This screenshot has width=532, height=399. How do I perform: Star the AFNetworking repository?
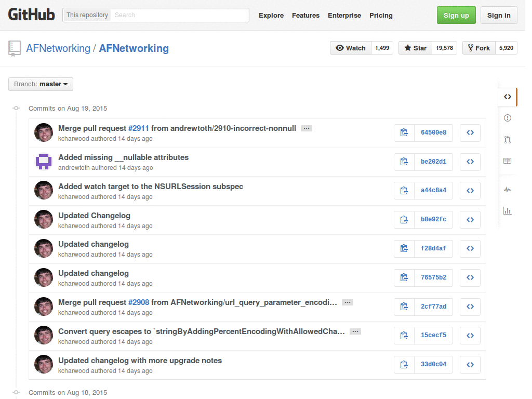415,48
